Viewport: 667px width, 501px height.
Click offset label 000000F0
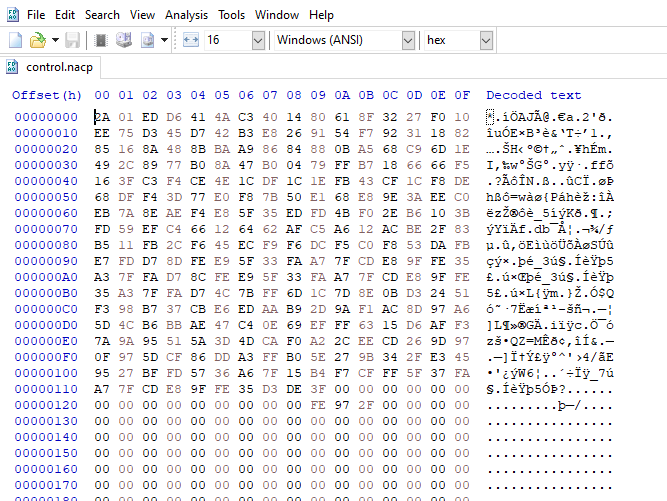click(46, 357)
